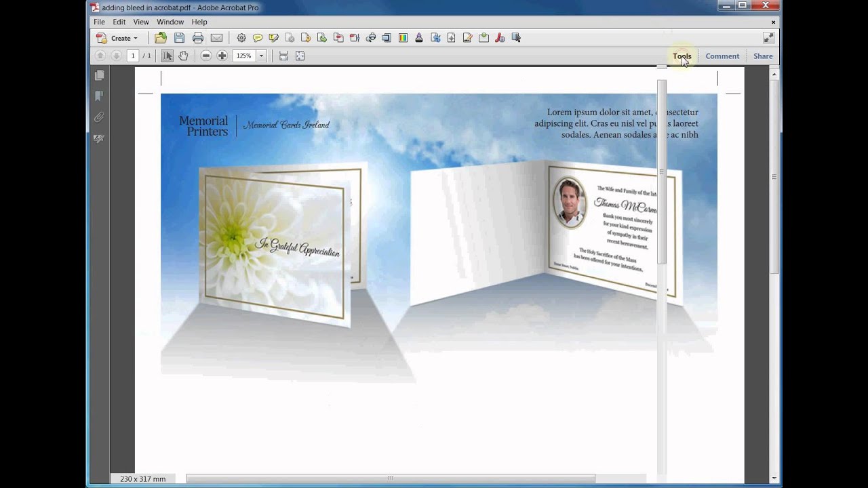The height and width of the screenshot is (488, 868).
Task: Go to next page arrow
Action: [116, 56]
